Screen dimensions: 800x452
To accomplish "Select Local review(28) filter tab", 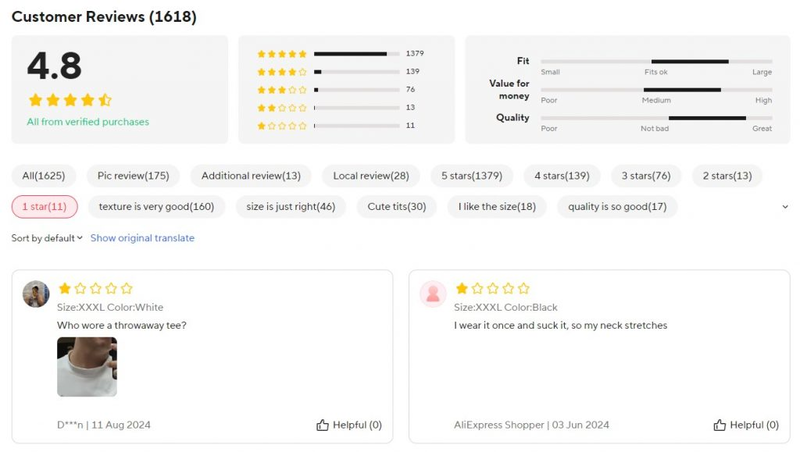I will 371,176.
